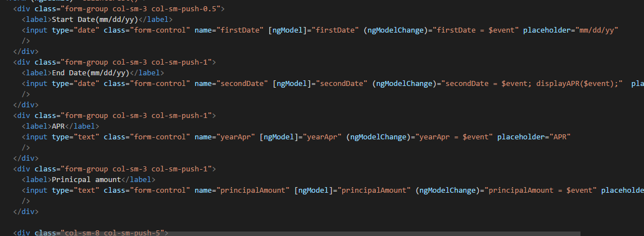Place cursor on name="secondDate" attribute value

[244, 84]
